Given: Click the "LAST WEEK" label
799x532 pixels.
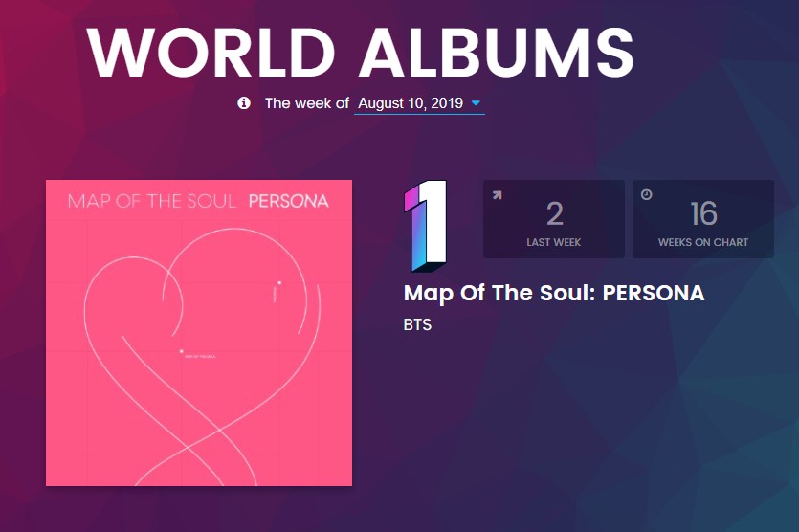Looking at the screenshot, I should coord(553,242).
